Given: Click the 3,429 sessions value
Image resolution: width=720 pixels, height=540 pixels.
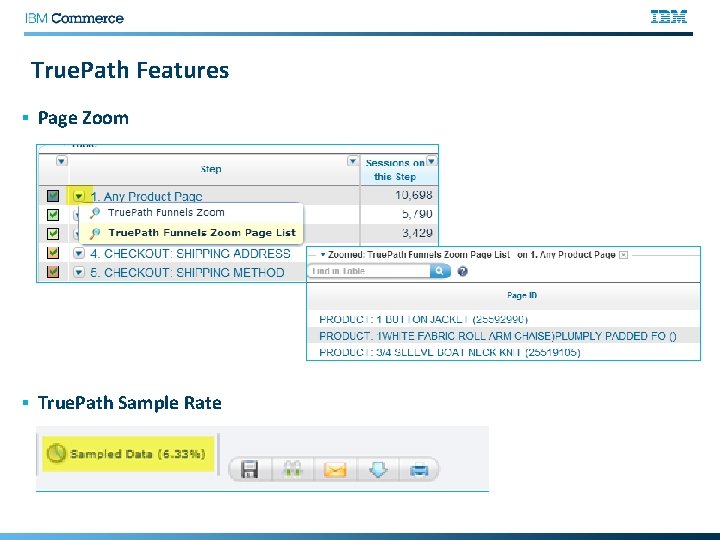Looking at the screenshot, I should [417, 233].
